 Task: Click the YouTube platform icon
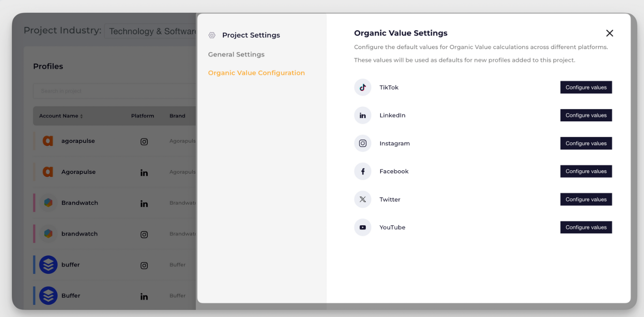tap(362, 228)
